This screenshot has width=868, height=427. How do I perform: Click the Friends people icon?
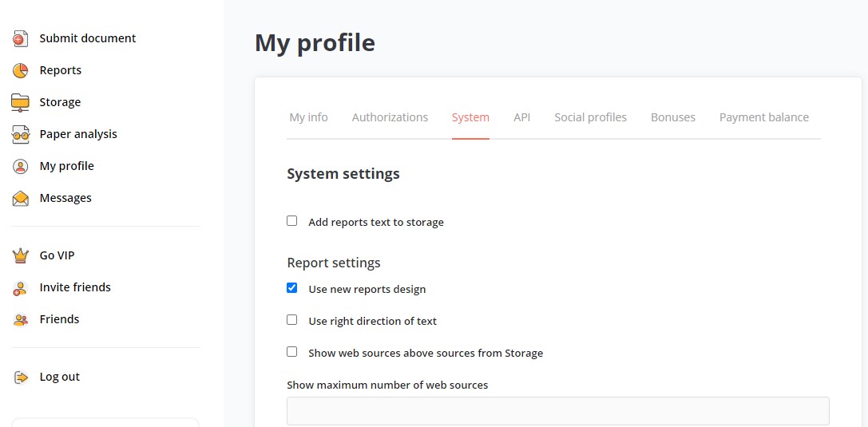(x=21, y=320)
